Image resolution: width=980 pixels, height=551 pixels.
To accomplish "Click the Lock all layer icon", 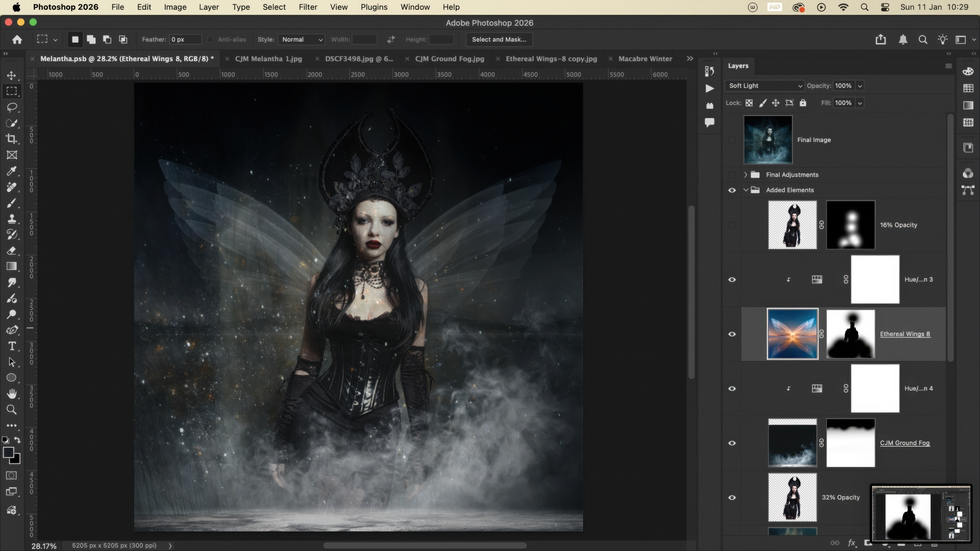I will (803, 103).
